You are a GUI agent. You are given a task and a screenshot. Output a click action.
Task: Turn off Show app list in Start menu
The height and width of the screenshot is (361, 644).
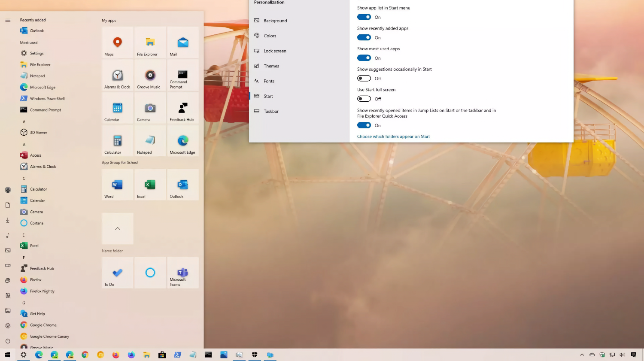point(364,17)
